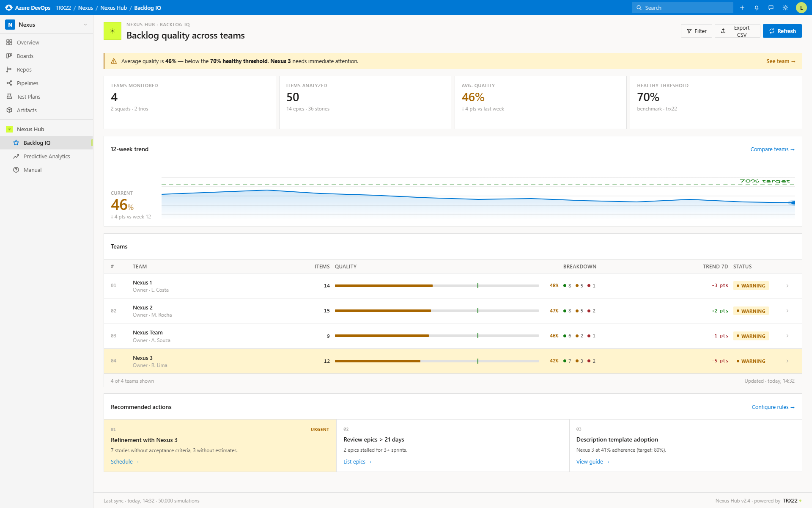Image resolution: width=812 pixels, height=508 pixels.
Task: Click inside the Search field
Action: pyautogui.click(x=682, y=8)
